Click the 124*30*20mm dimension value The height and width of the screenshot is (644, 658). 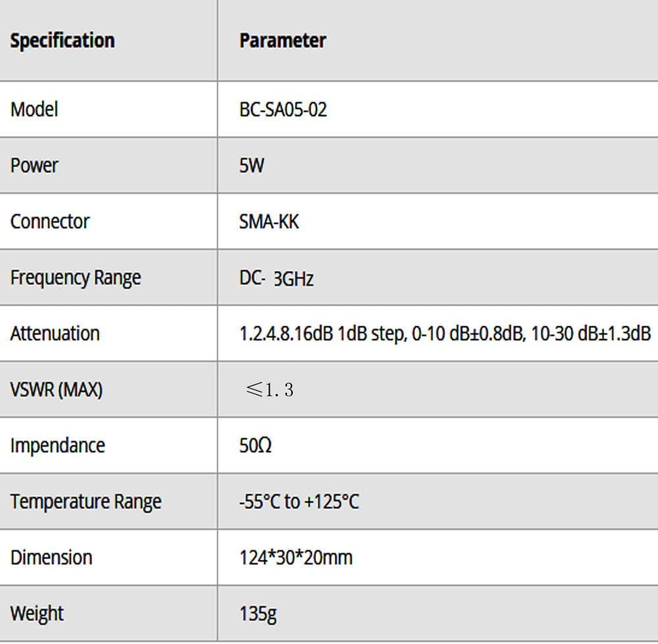[296, 558]
